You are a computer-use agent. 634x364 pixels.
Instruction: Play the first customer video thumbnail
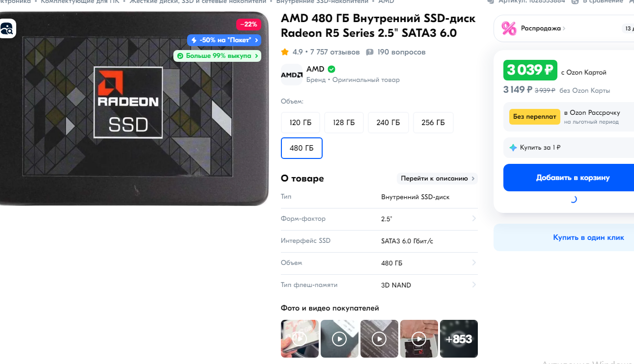300,338
